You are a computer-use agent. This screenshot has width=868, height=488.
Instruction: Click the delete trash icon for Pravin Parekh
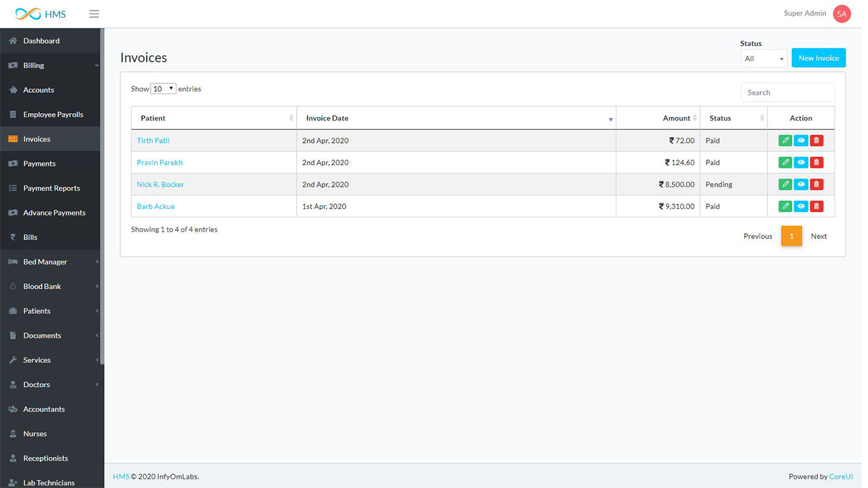(817, 163)
